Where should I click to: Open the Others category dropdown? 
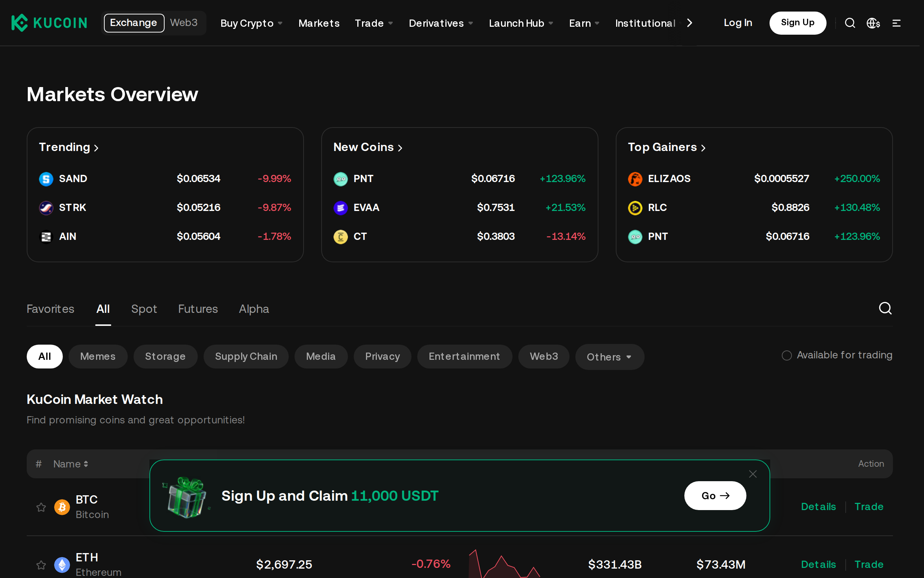click(x=609, y=357)
